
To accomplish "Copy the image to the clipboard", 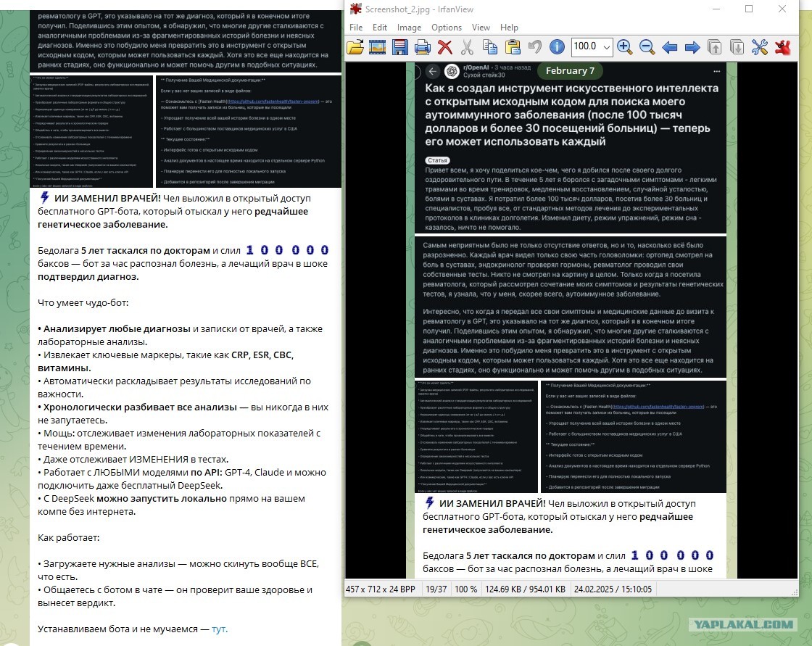I will tap(490, 47).
